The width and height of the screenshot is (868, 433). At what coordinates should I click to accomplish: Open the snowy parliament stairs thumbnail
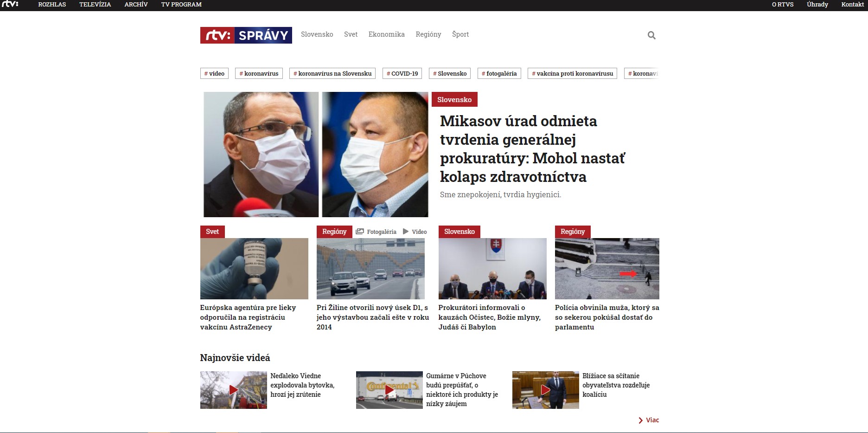tap(607, 269)
